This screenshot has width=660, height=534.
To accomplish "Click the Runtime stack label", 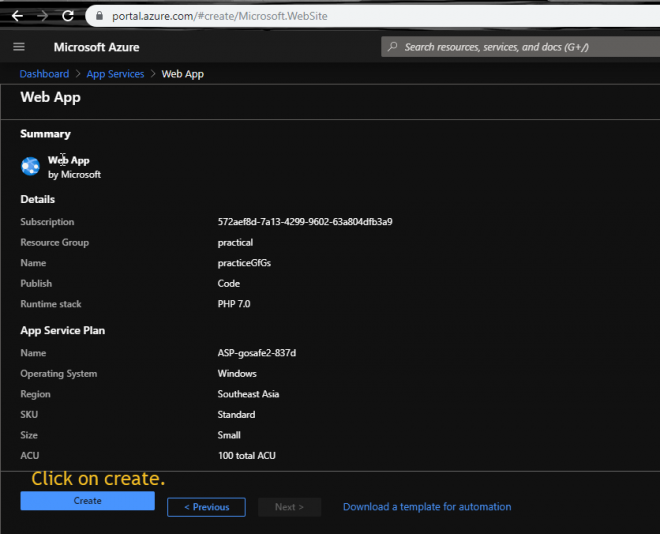I will coord(51,304).
